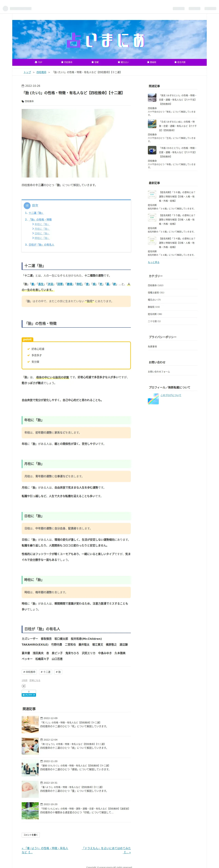Open the 帝旺 link in the article
The height and width of the screenshot is (868, 219).
point(79,284)
